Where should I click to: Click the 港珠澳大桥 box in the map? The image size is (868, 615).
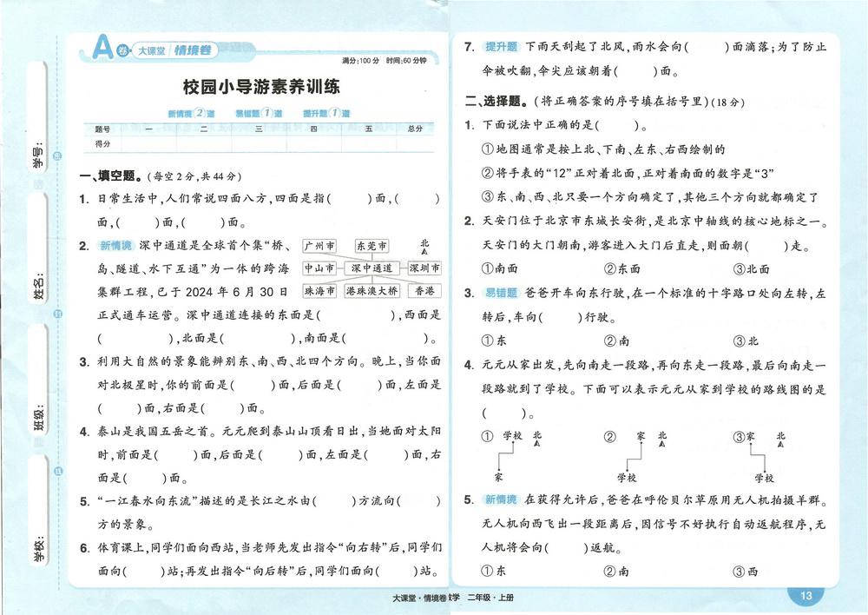click(x=372, y=291)
